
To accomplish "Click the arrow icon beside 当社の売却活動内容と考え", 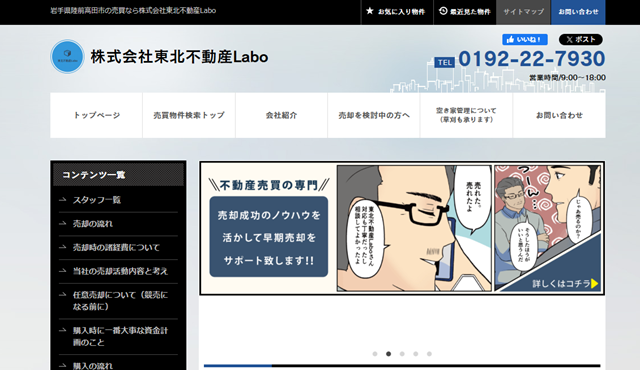I will point(62,270).
